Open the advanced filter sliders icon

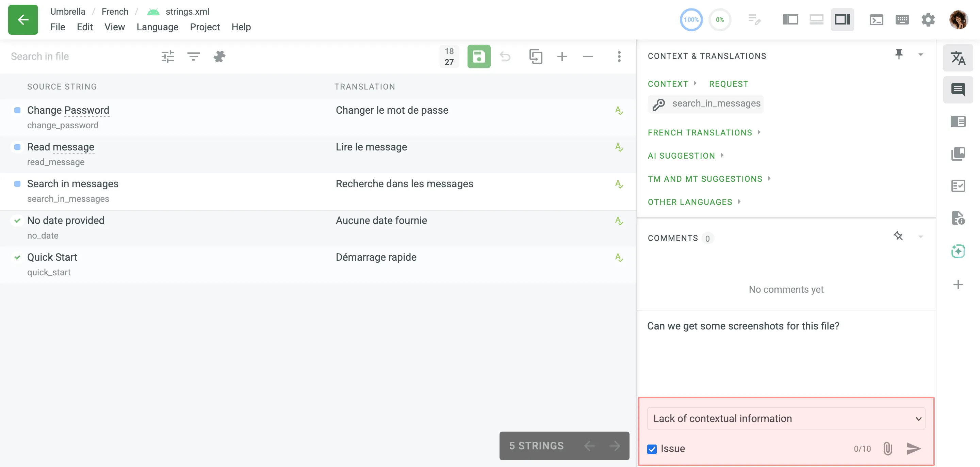(x=167, y=57)
